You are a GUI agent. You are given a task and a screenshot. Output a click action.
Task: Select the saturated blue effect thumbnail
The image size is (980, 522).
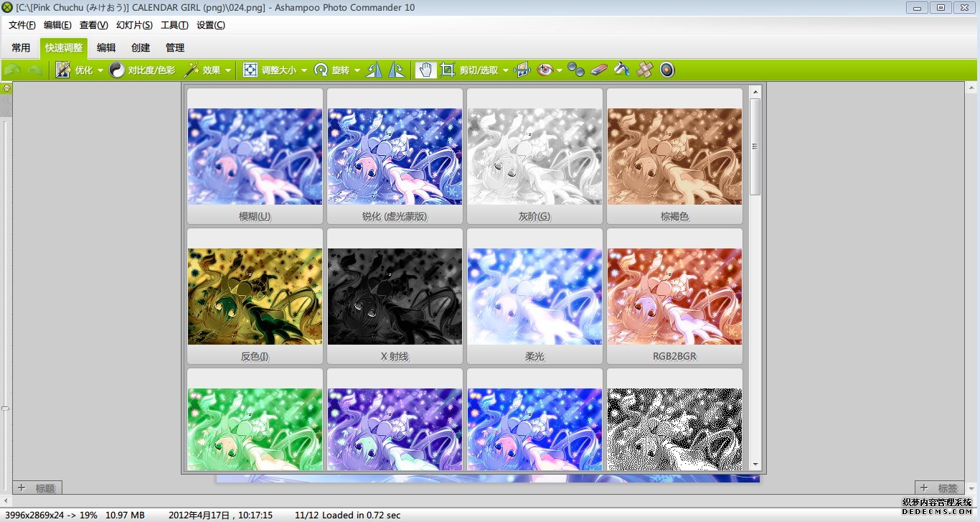click(534, 419)
